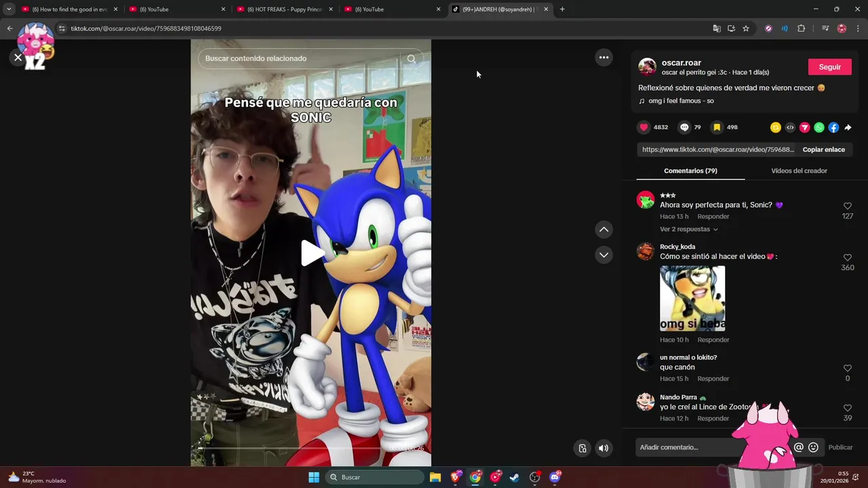868x488 pixels.
Task: Reply to Rocky_koda's comment
Action: [713, 340]
